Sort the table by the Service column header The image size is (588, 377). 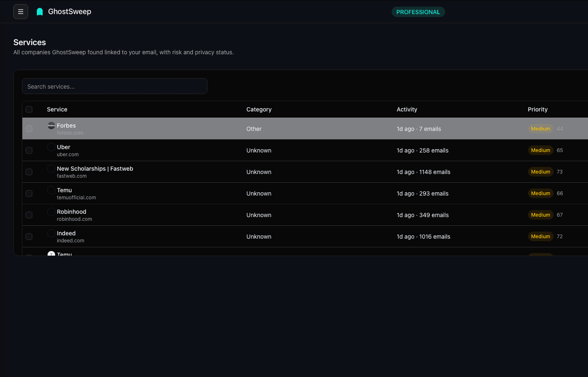pyautogui.click(x=57, y=109)
